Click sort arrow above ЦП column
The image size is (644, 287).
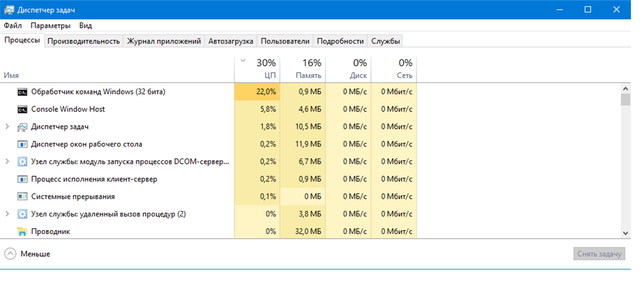click(x=243, y=61)
